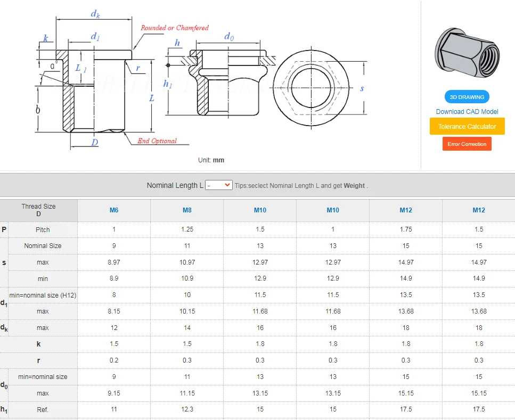This screenshot has height=420, width=515.
Task: Click the Error Correction button
Action: (x=466, y=144)
